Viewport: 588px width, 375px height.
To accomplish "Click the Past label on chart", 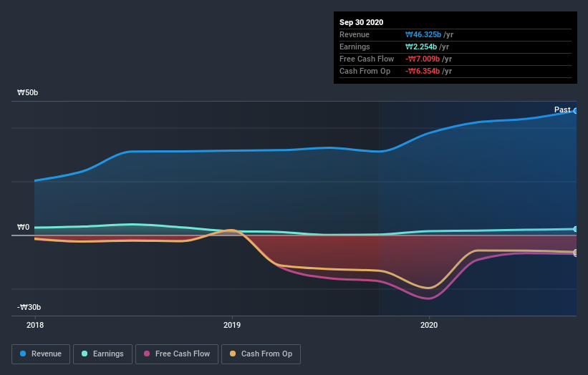I will 562,109.
